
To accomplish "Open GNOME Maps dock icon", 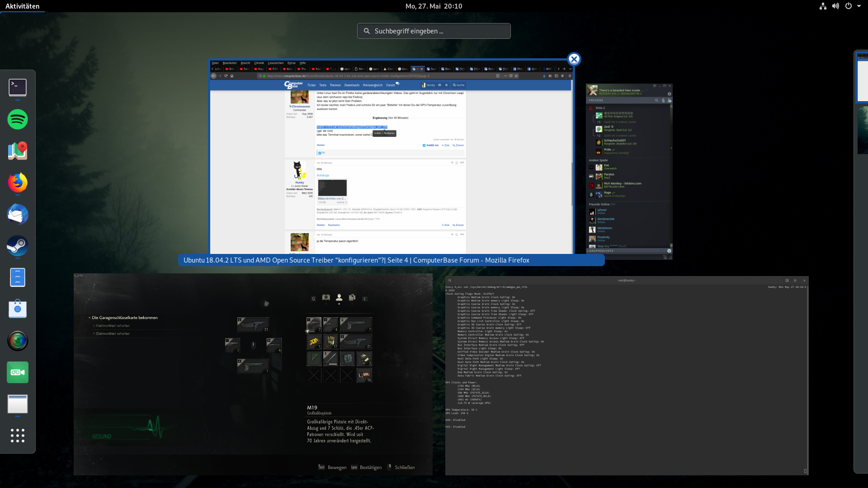I will tap(18, 151).
